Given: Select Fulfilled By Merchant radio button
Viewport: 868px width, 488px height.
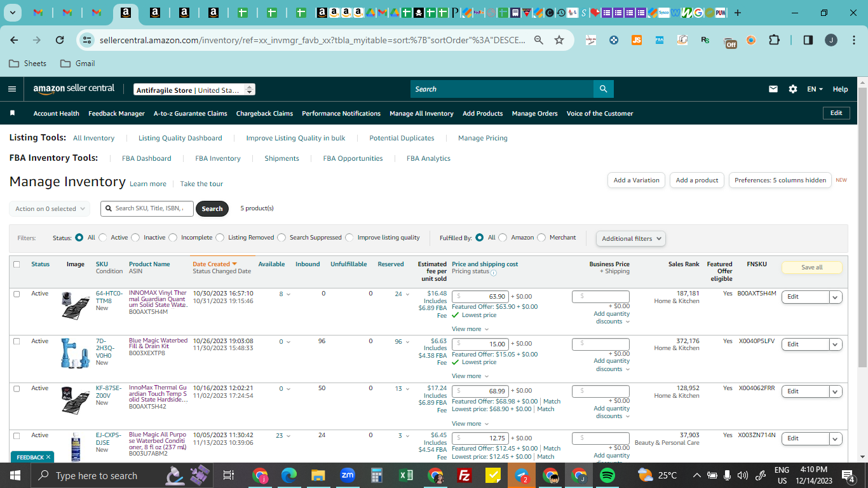Looking at the screenshot, I should 541,238.
